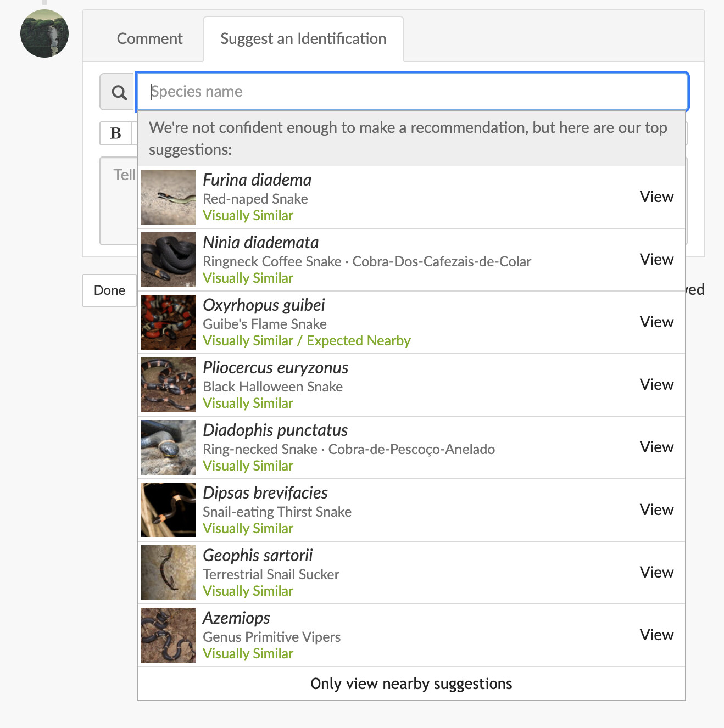Show only nearby suggestions

411,684
